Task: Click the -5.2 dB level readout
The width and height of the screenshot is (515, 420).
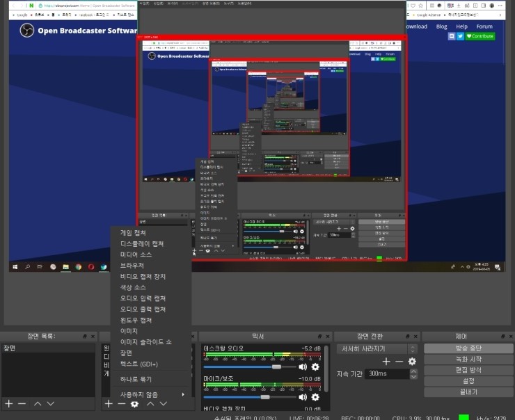Action: 311,348
